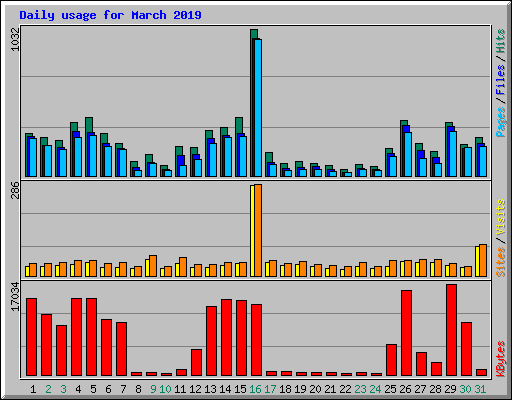This screenshot has width=512, height=400.
Task: Click the 286 axis value label
Action: (x=15, y=190)
